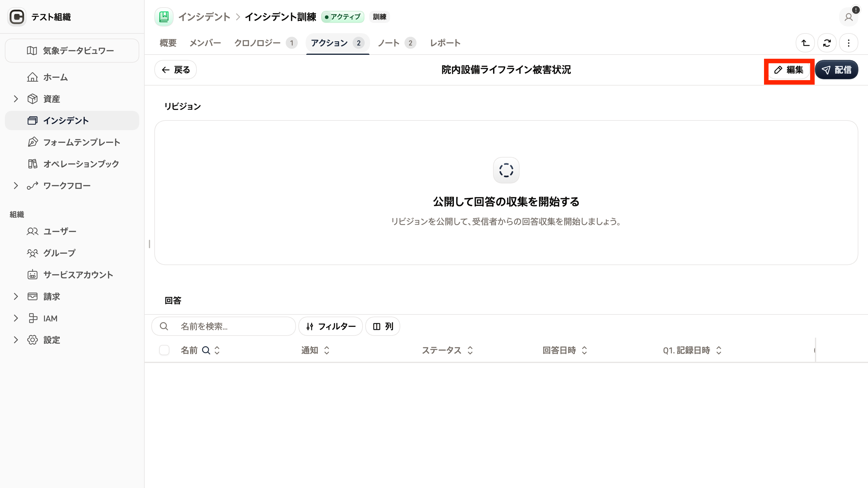The height and width of the screenshot is (488, 868).
Task: Switch to the 概要 tab
Action: tap(168, 43)
